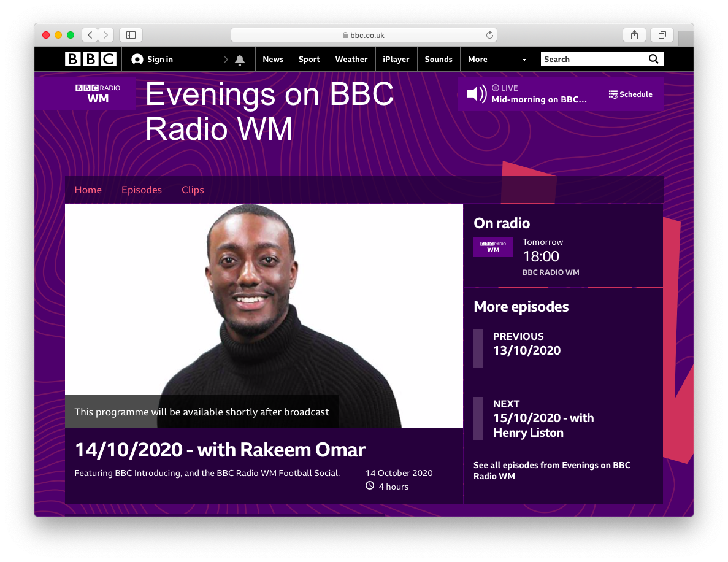Switch to the Episodes tab
This screenshot has height=562, width=728.
click(x=142, y=190)
